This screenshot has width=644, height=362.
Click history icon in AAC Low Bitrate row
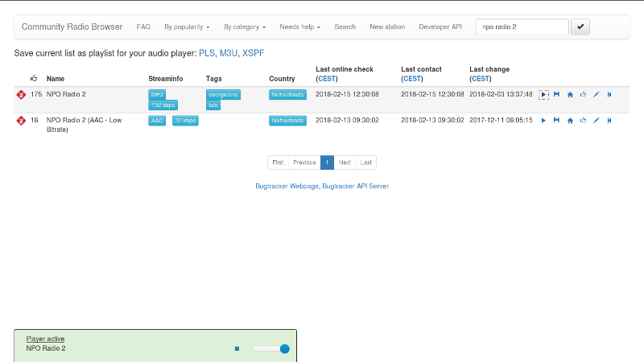[609, 120]
